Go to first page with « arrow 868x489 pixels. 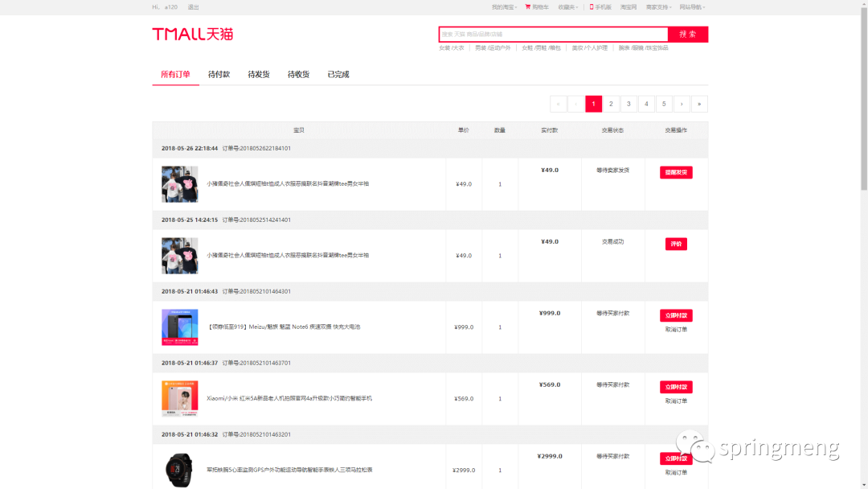click(559, 104)
